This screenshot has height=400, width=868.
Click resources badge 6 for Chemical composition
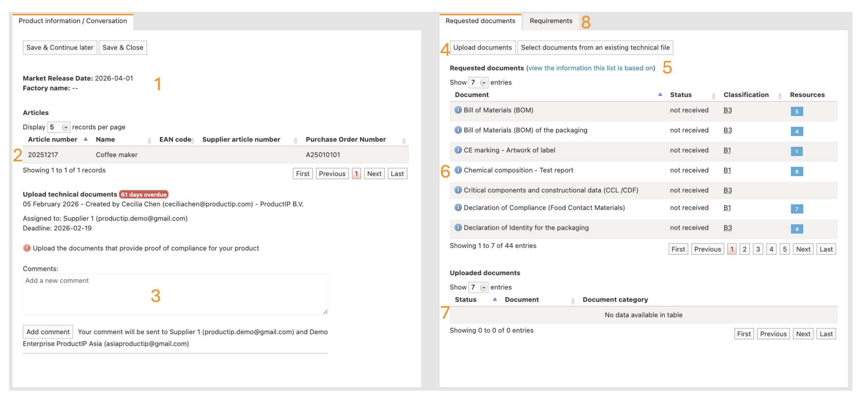(796, 172)
